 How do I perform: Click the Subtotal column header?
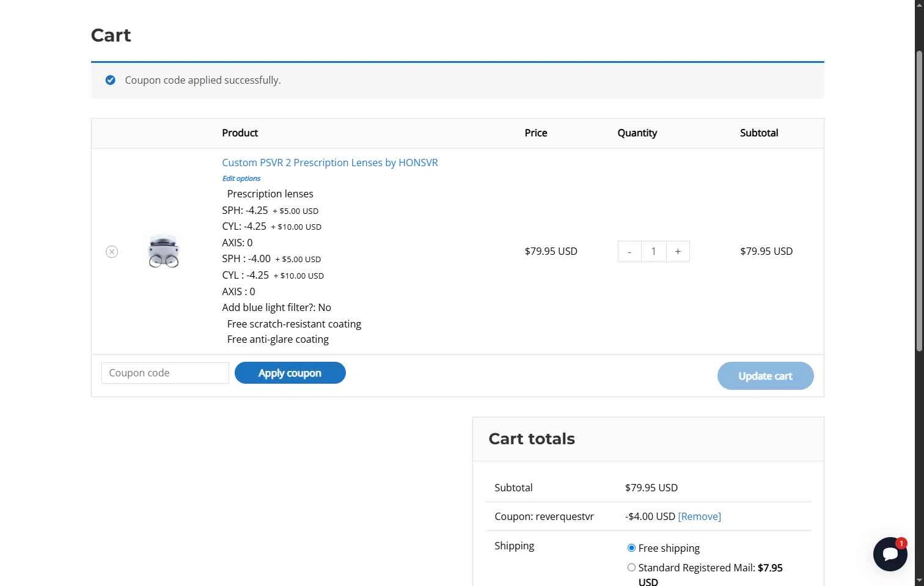[x=759, y=133]
